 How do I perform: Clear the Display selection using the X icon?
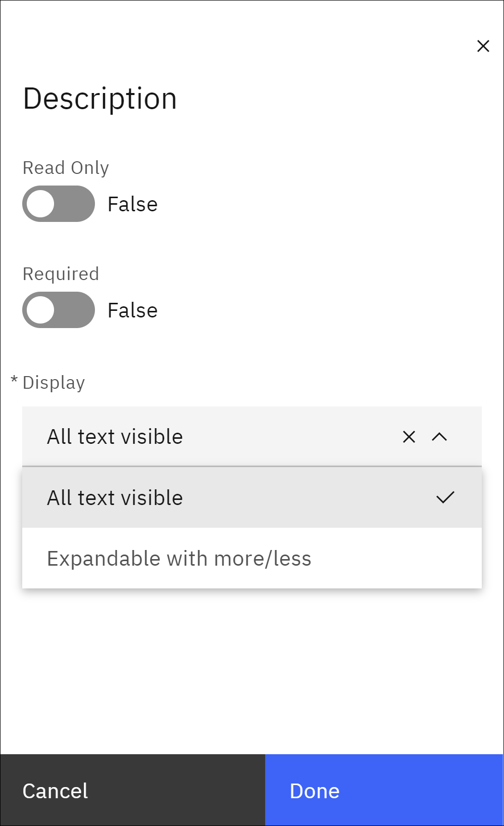(x=408, y=436)
